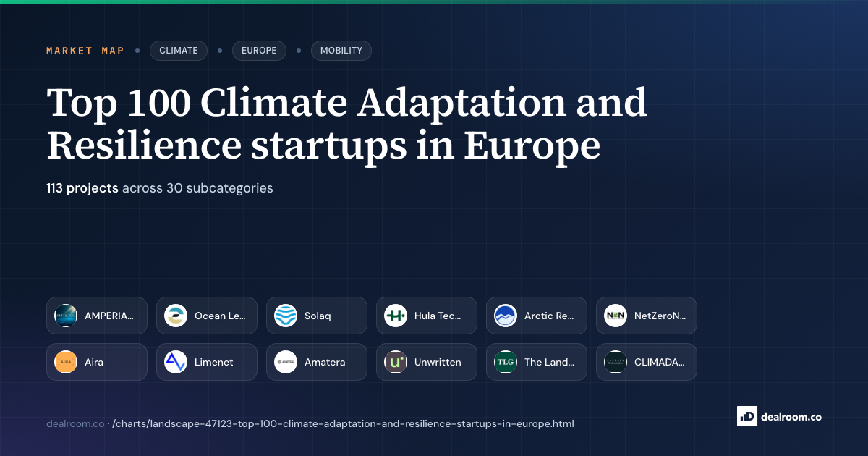868x456 pixels.
Task: Select the EUROPE tag pill
Action: click(x=259, y=51)
